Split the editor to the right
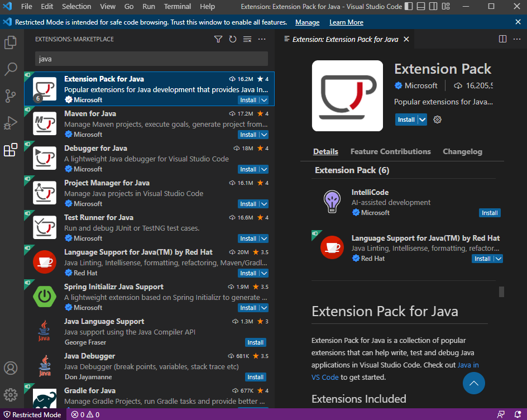 tap(503, 39)
